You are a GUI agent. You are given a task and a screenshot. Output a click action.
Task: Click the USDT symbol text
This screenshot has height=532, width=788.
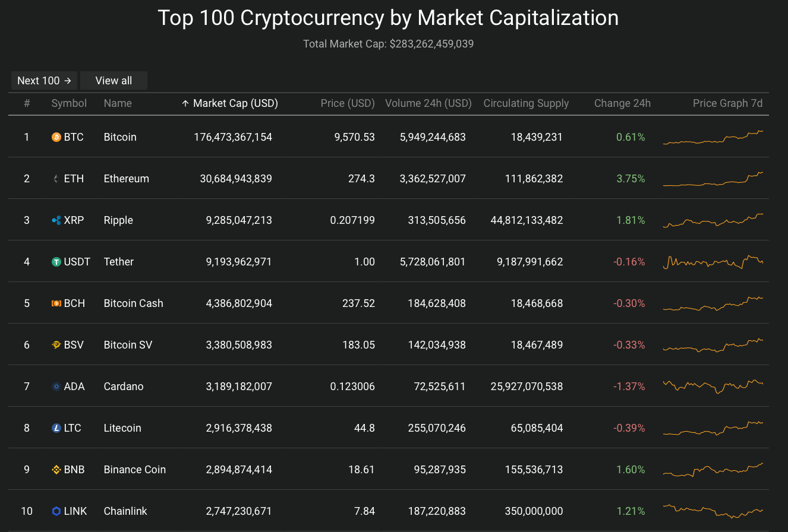pos(77,262)
